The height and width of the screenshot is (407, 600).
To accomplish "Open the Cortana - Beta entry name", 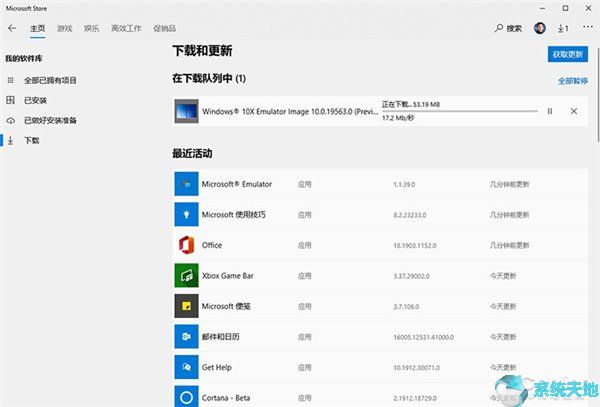I will (226, 398).
